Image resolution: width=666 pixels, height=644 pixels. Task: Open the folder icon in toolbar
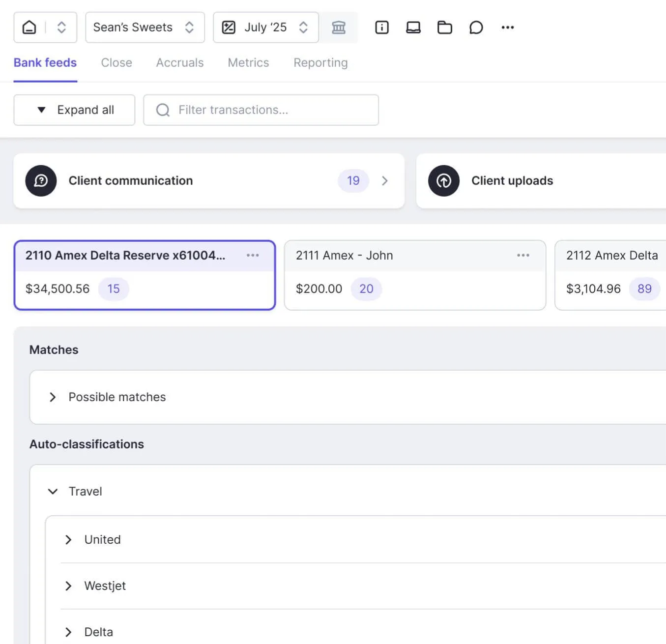coord(445,27)
